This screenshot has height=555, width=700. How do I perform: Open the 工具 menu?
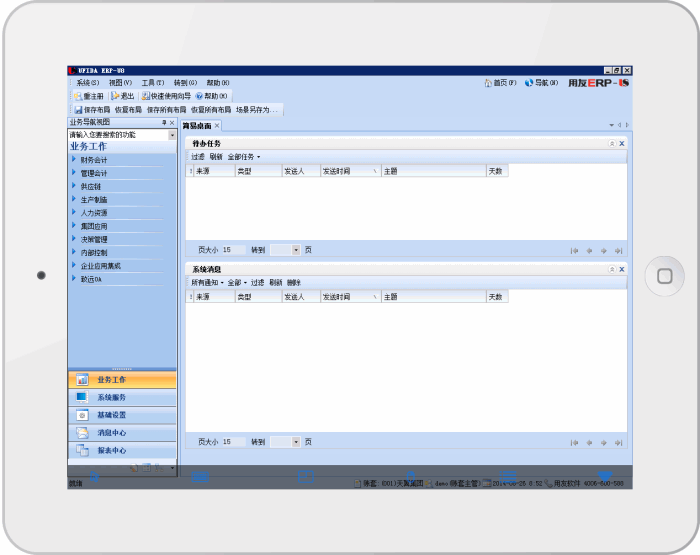pyautogui.click(x=152, y=83)
